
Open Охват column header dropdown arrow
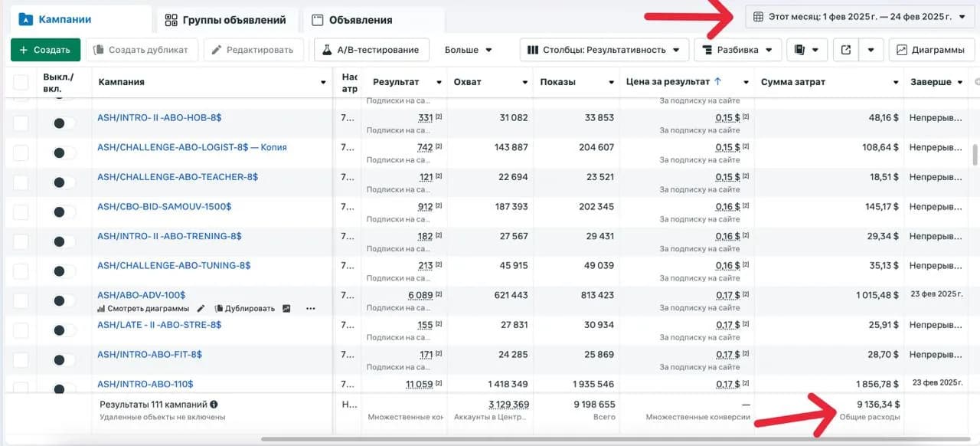click(x=525, y=82)
